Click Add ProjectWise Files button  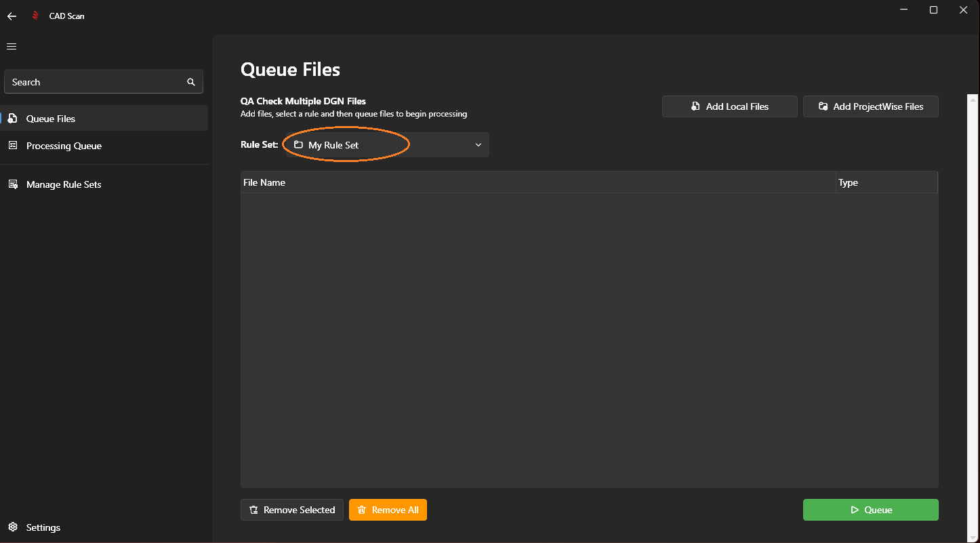(870, 106)
